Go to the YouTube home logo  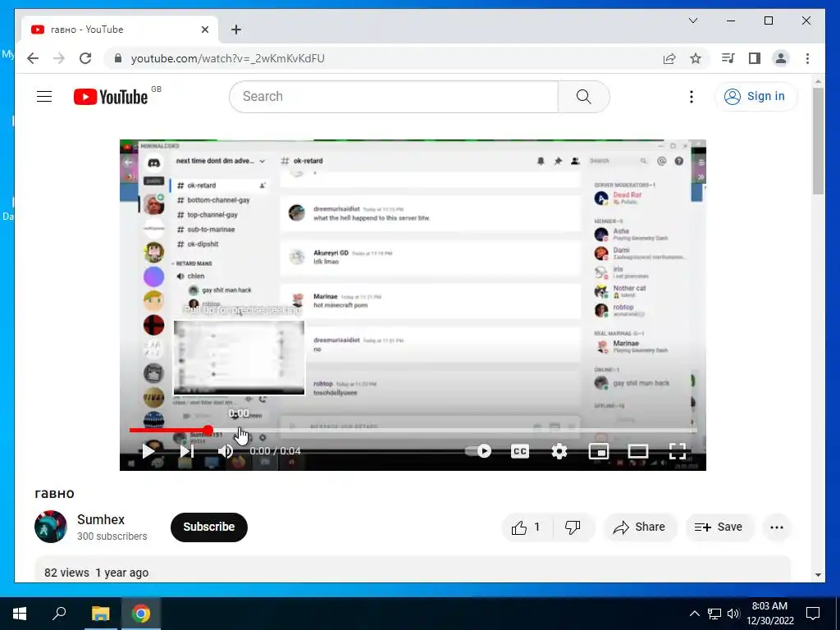111,97
